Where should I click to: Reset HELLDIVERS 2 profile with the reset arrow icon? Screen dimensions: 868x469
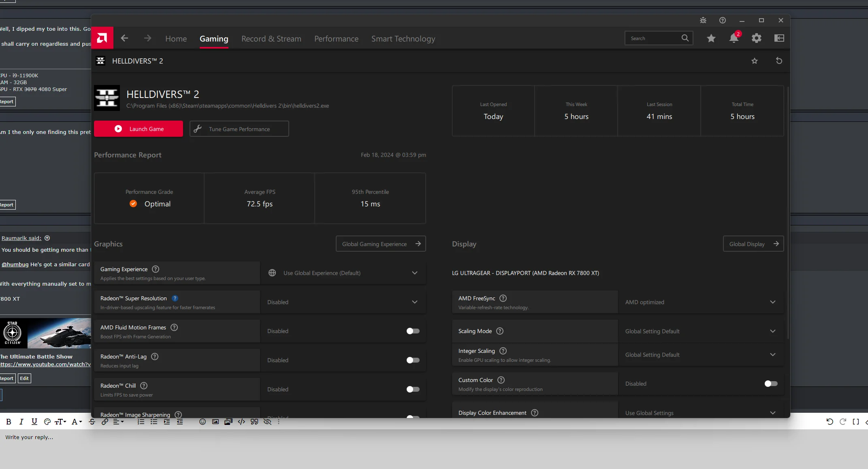(x=779, y=61)
